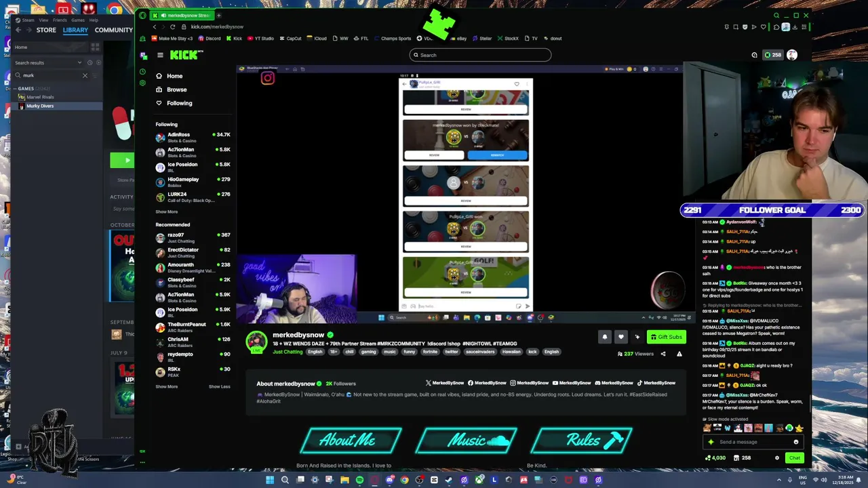Open Search results dropdown in Steam
Viewport: 868px width, 488px height.
[x=48, y=62]
